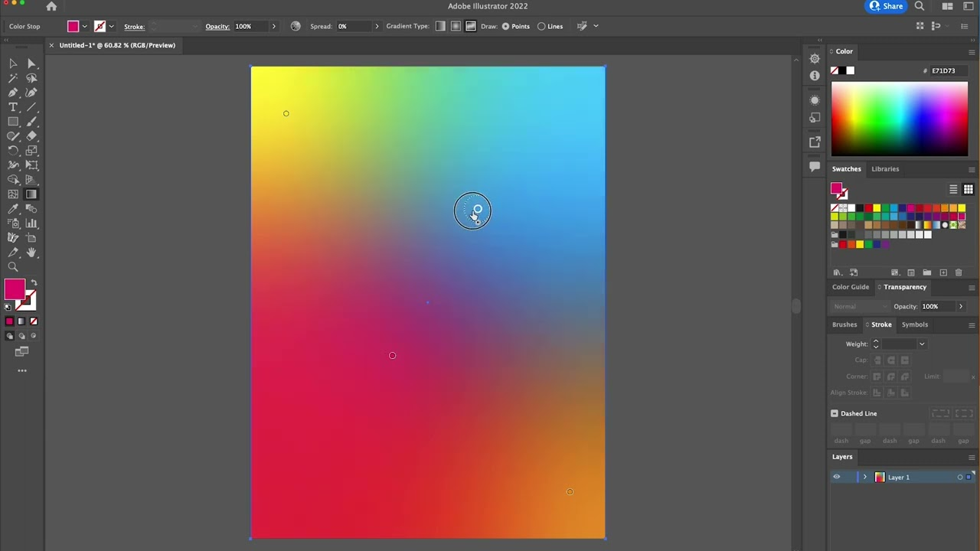Pick a blue swatch from the Swatches panel

[893, 207]
